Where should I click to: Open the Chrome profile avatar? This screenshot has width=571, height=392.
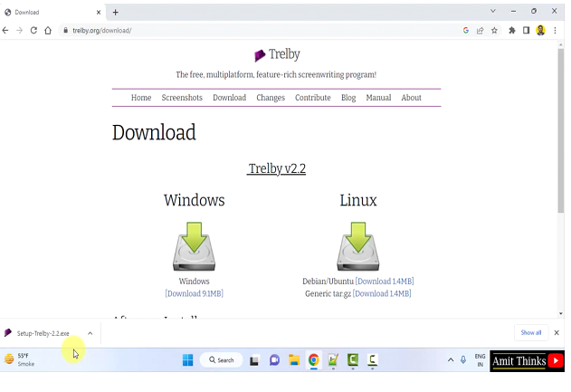coord(540,30)
